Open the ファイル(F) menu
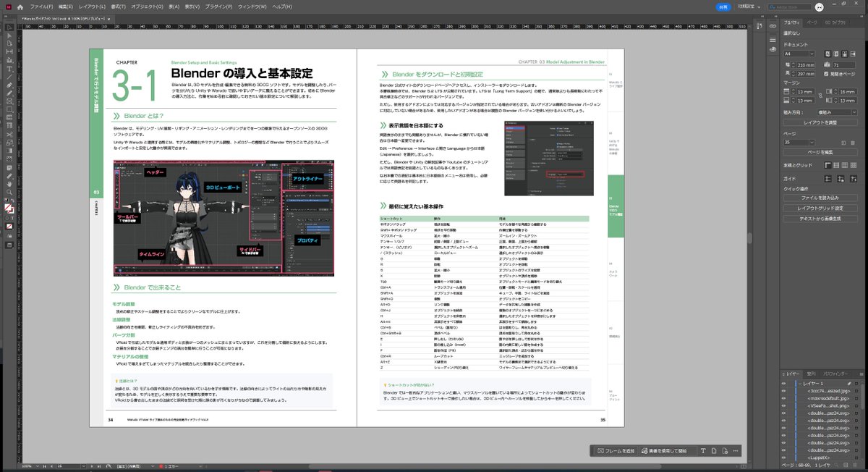868x472 pixels. [42, 7]
